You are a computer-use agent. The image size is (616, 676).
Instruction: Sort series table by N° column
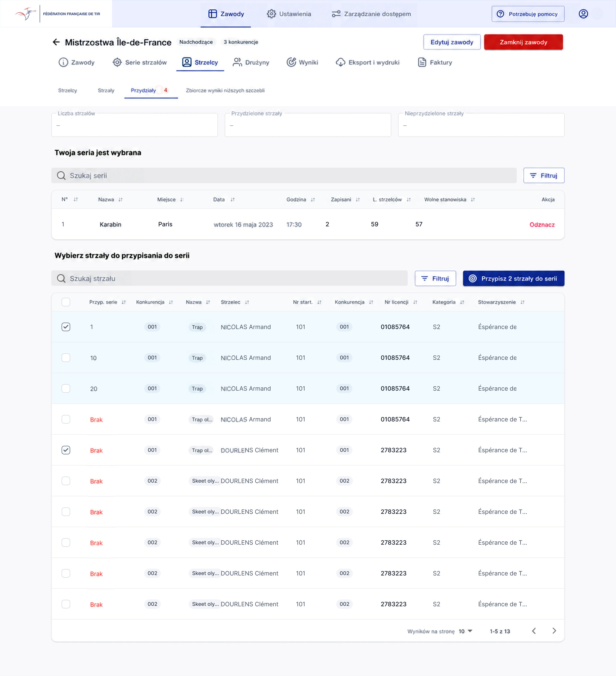tap(76, 200)
